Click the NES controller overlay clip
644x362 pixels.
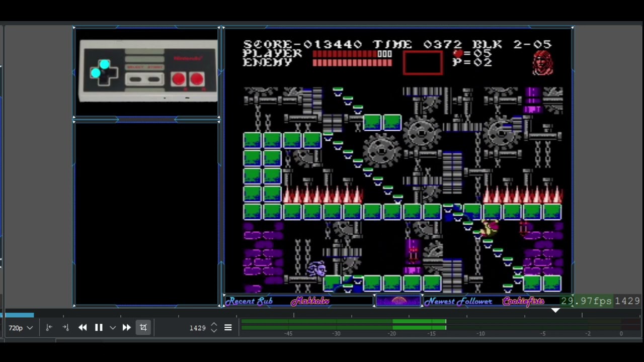point(148,71)
